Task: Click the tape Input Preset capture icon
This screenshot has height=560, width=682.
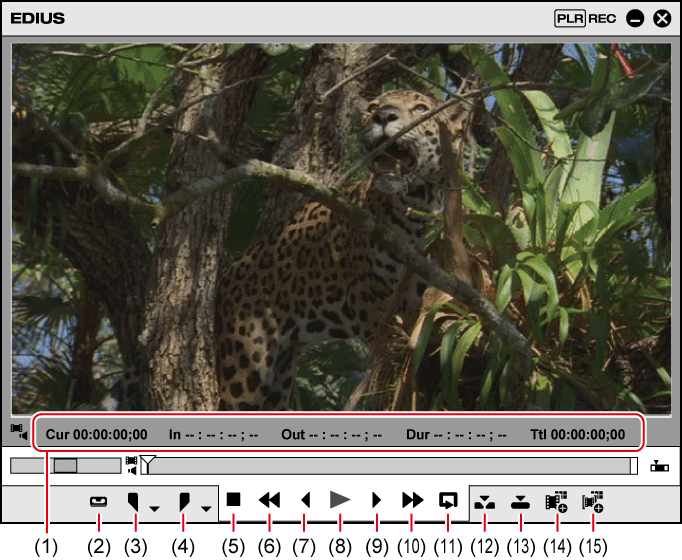Action: (x=99, y=502)
